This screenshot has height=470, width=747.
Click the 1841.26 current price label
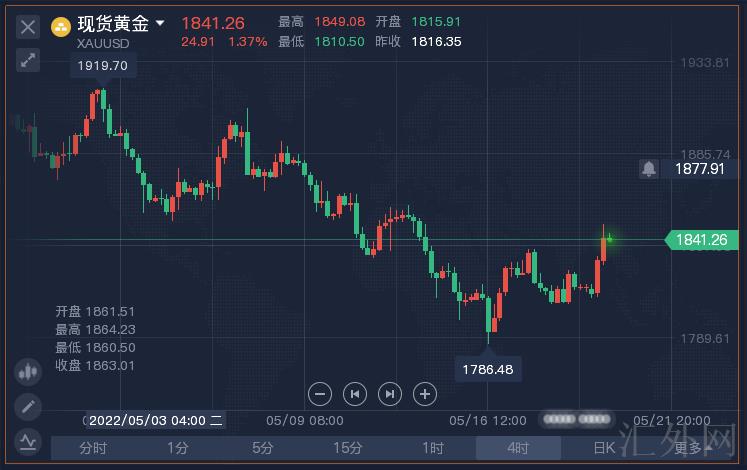click(x=705, y=240)
